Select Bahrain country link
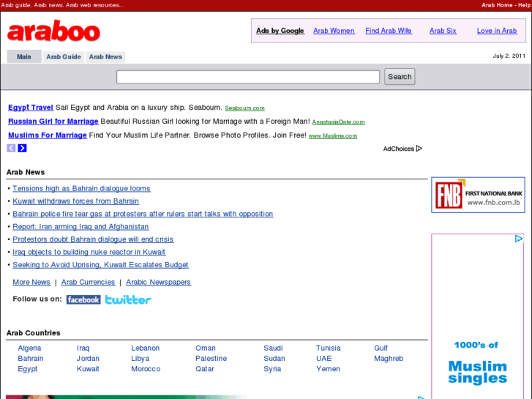Viewport: 532px width, 399px height. [31, 358]
